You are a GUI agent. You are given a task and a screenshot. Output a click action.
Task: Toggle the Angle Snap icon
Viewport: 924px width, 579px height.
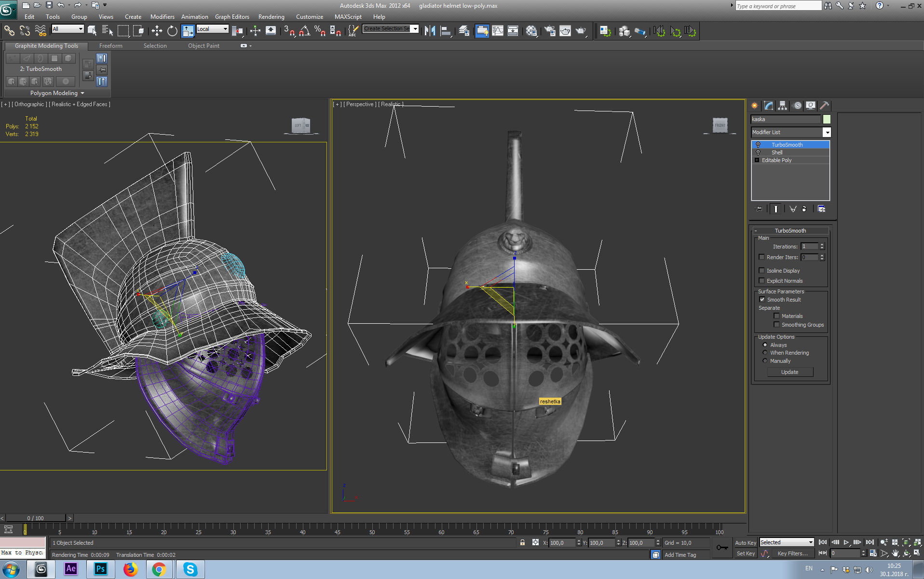coord(304,31)
